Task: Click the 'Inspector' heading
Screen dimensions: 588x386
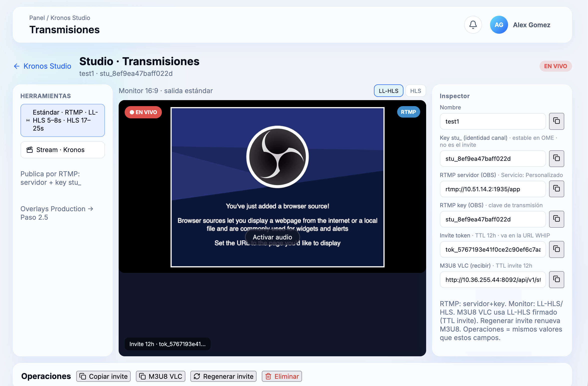Action: point(455,96)
